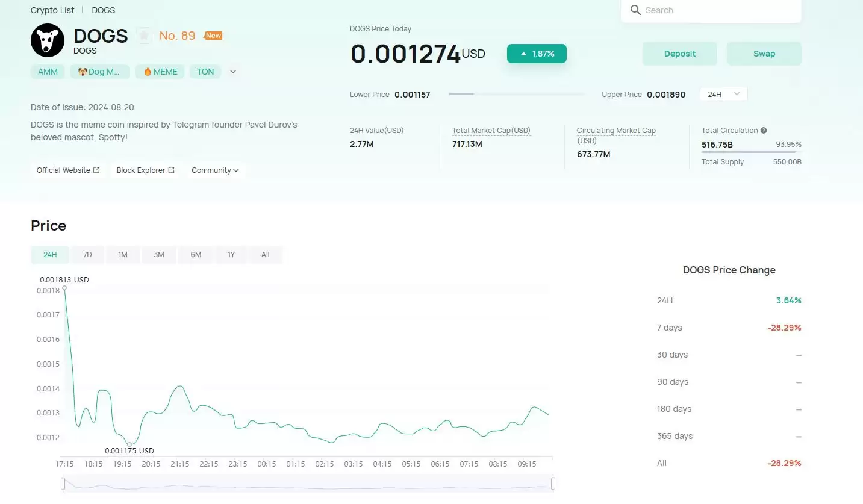
Task: Switch chart to 1M tab
Action: [123, 255]
